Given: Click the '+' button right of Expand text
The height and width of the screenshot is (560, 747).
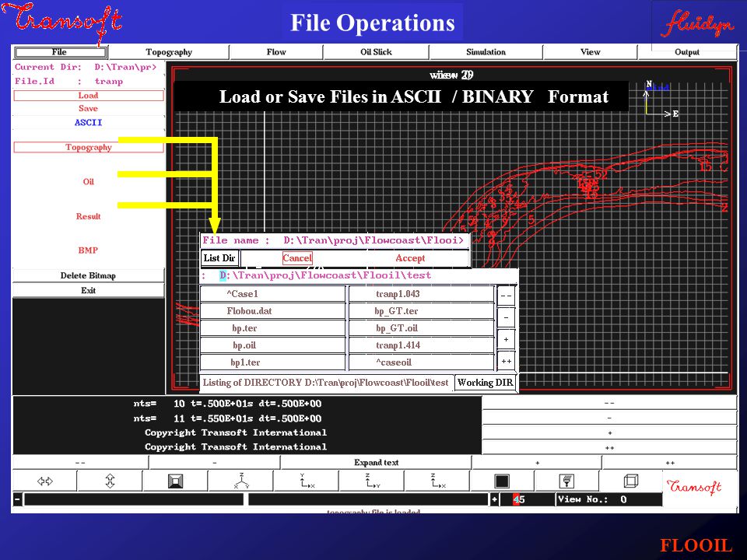Looking at the screenshot, I should [x=538, y=462].
